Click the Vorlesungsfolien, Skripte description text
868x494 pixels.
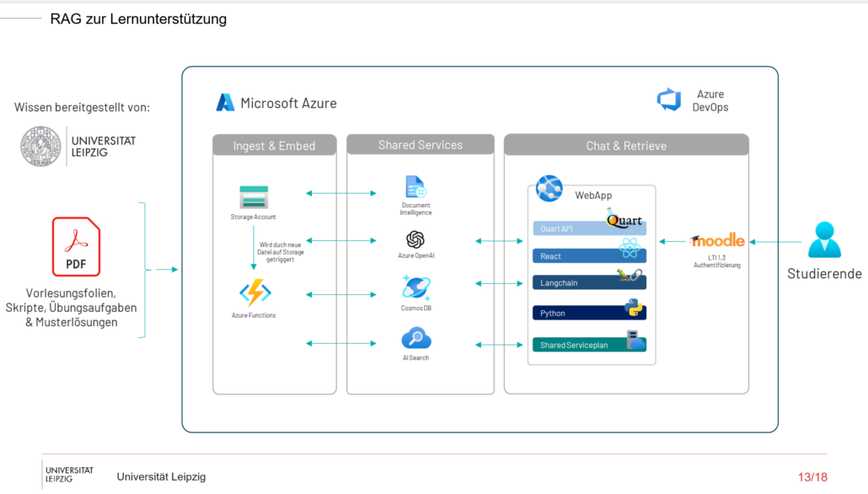(71, 308)
